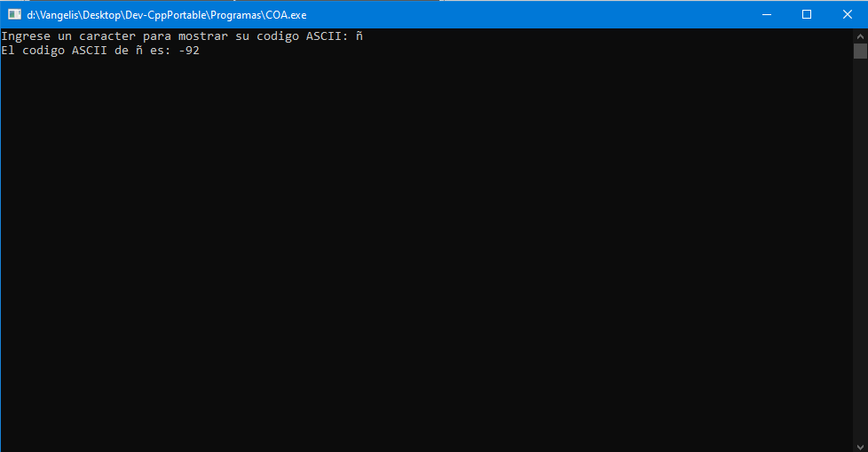Image resolution: width=868 pixels, height=452 pixels.
Task: Click the entered character ñ after 'ASCII:'
Action: tap(359, 36)
